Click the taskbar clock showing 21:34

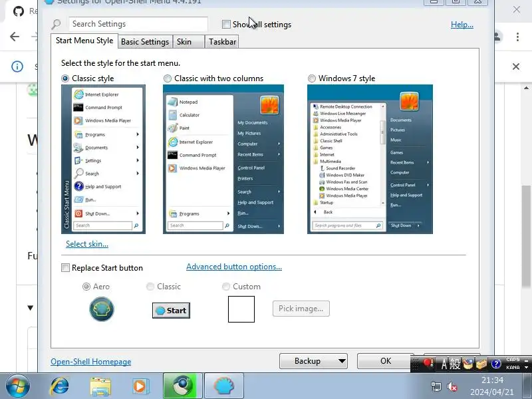(492, 380)
